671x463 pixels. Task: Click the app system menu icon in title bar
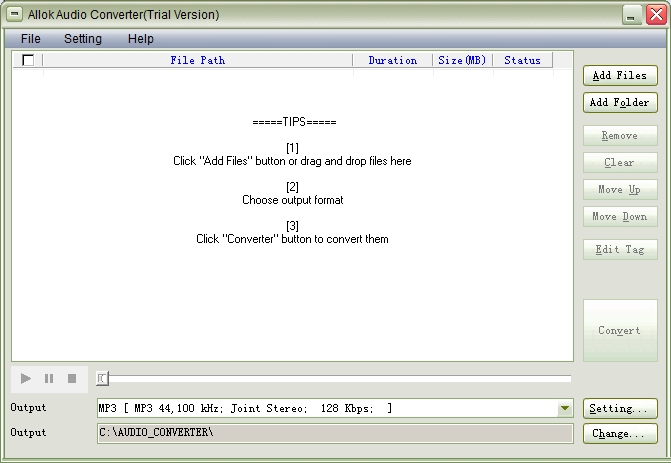14,14
